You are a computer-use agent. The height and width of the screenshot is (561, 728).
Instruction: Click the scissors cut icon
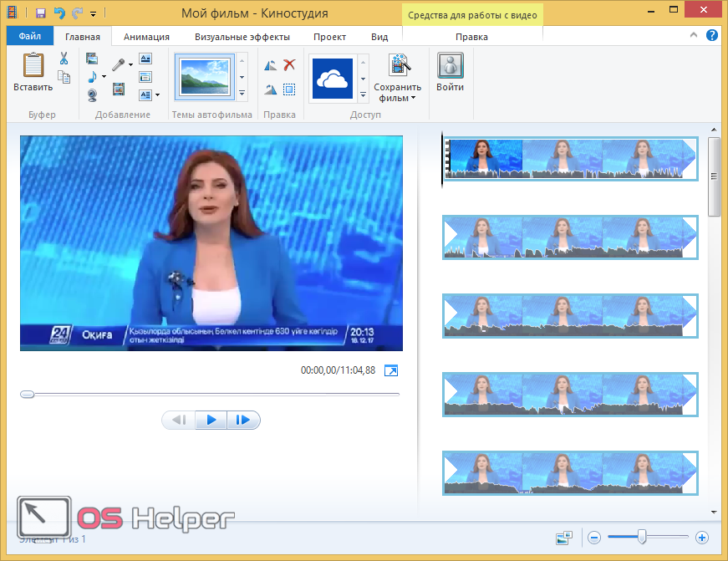(x=64, y=59)
